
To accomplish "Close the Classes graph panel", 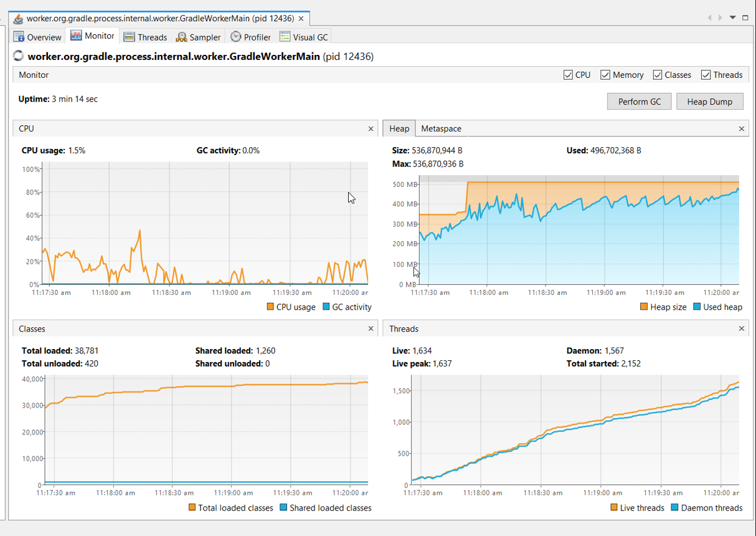I will click(371, 328).
